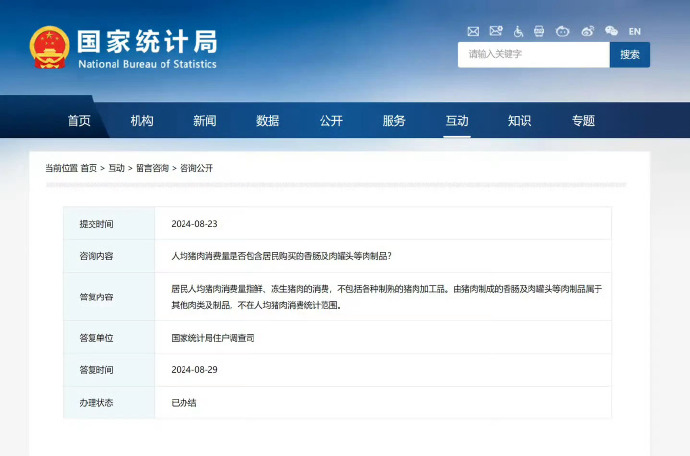
Task: Open the 服务 navigation tab
Action: (x=394, y=121)
